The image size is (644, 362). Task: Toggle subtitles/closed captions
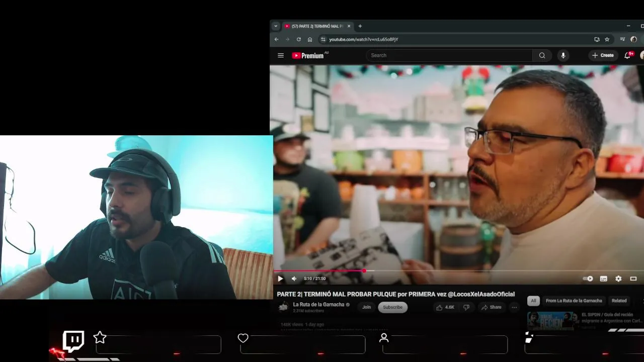pos(603,279)
